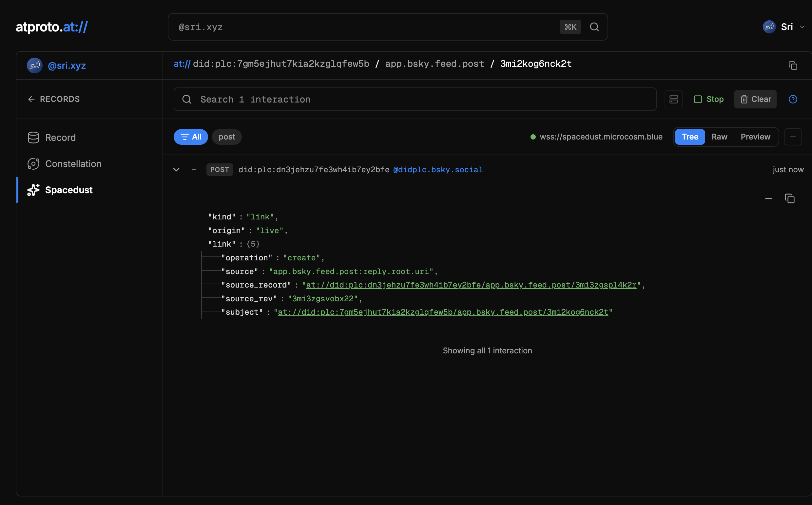The height and width of the screenshot is (505, 812).
Task: Clear all interactions with Clear button
Action: click(x=755, y=99)
